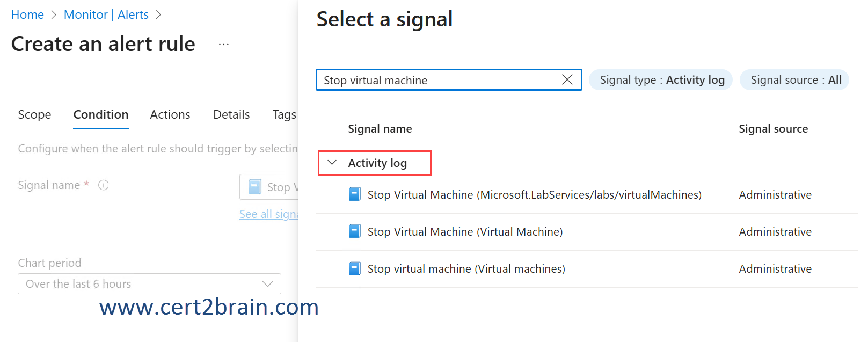Open the Details tab

click(x=231, y=115)
